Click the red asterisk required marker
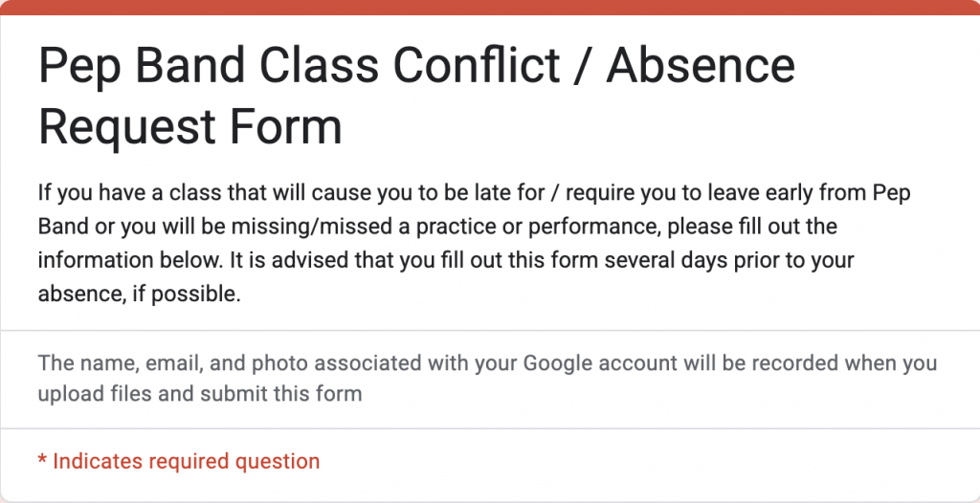Image resolution: width=980 pixels, height=503 pixels. pos(42,462)
